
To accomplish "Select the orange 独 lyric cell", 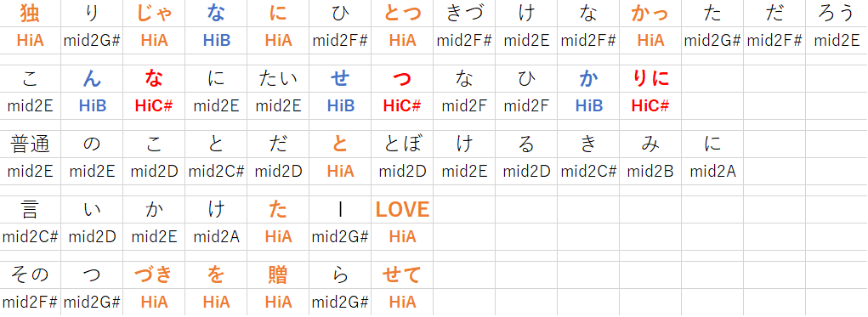I will click(x=31, y=14).
